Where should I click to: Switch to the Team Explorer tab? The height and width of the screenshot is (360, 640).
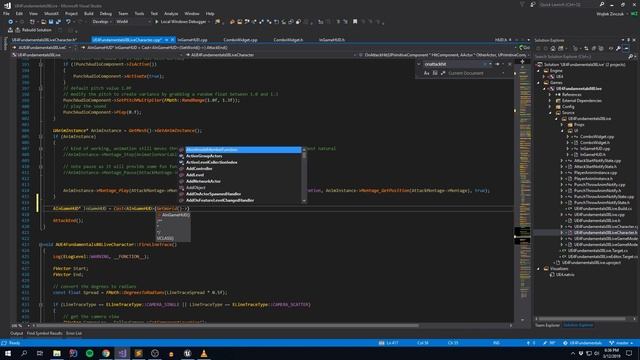(x=547, y=325)
